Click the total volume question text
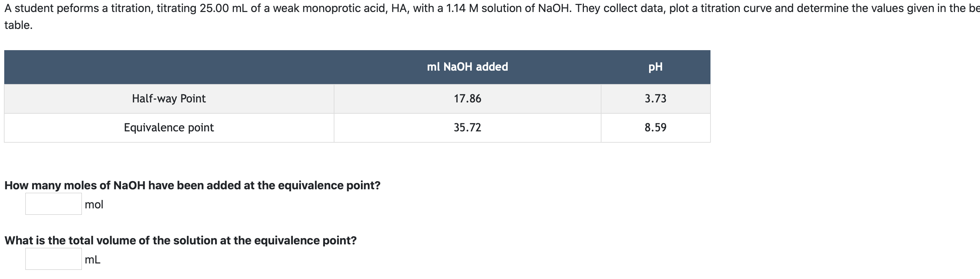 180,240
